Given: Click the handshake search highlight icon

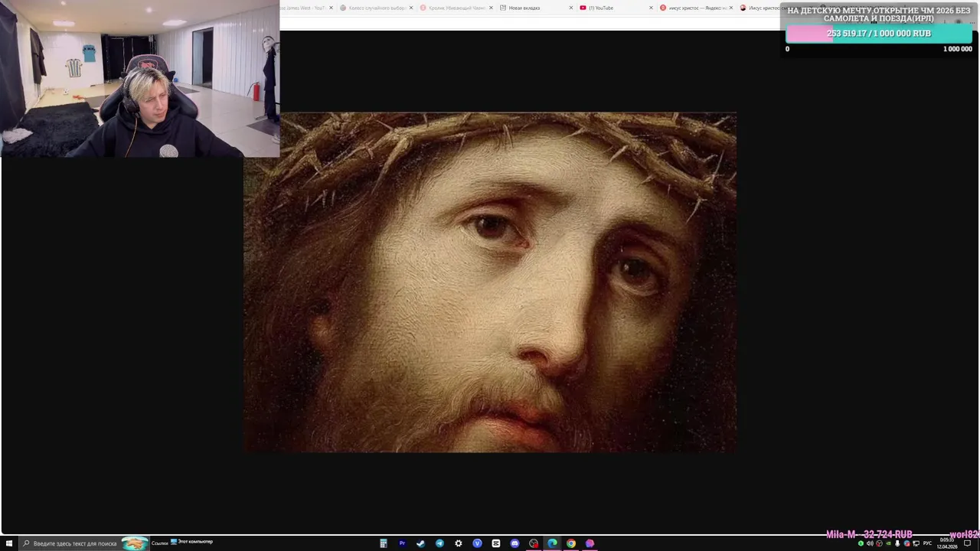Looking at the screenshot, I should (x=135, y=543).
